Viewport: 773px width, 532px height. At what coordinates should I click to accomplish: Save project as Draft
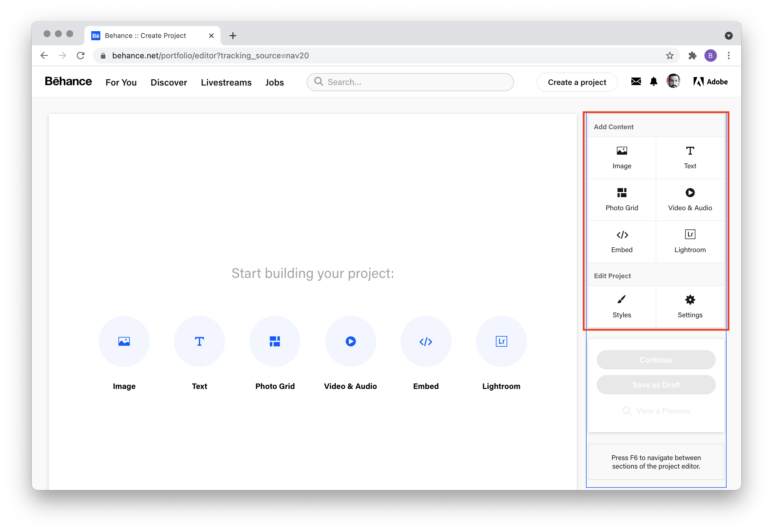tap(656, 385)
